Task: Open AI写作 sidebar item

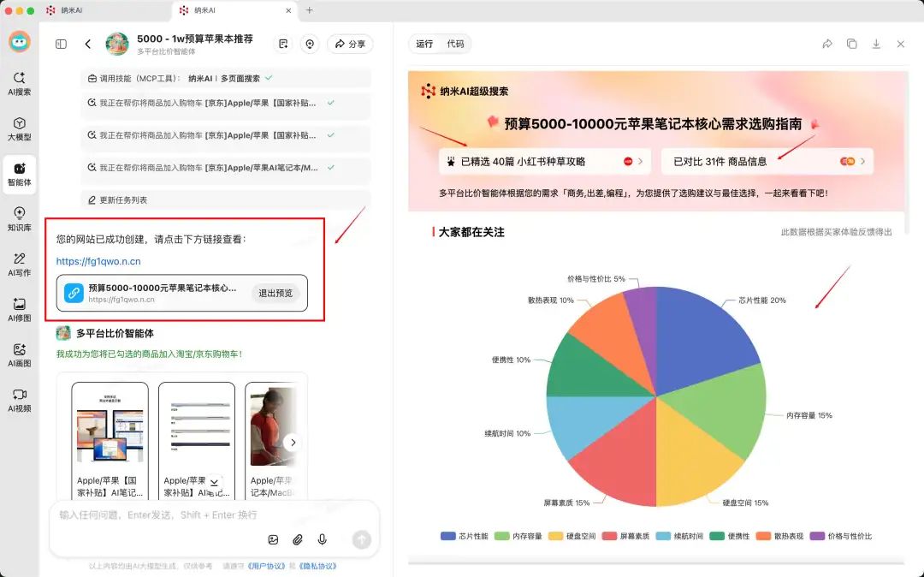Action: (20, 265)
